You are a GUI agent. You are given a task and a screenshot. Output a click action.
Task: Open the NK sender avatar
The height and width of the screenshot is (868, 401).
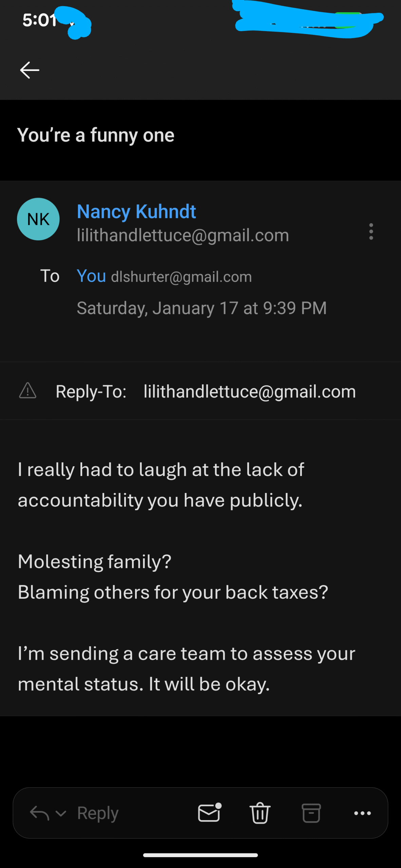(x=38, y=219)
